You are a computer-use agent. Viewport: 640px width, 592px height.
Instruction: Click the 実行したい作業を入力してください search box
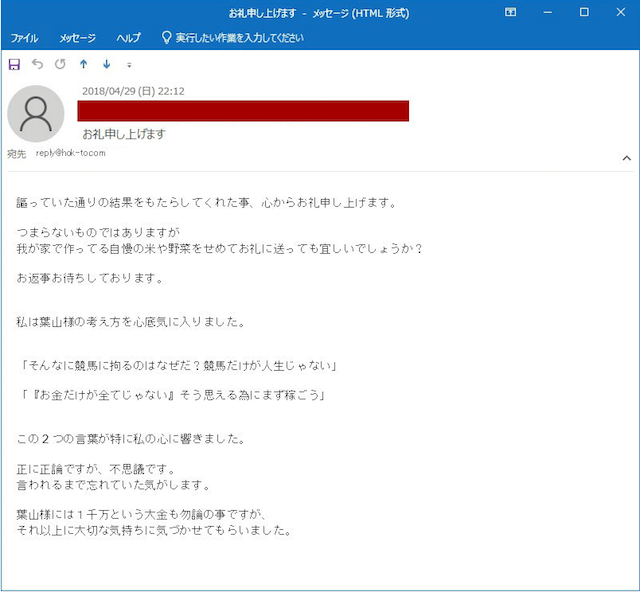(x=240, y=38)
